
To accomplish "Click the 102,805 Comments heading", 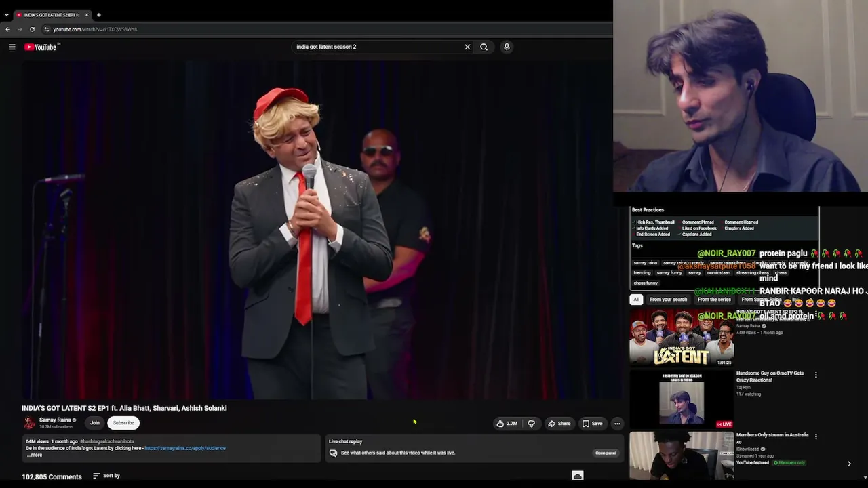I will [x=52, y=476].
